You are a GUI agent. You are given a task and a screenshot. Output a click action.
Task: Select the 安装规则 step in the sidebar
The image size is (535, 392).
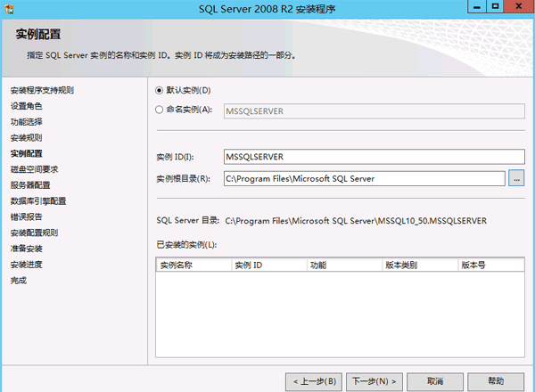pyautogui.click(x=26, y=138)
